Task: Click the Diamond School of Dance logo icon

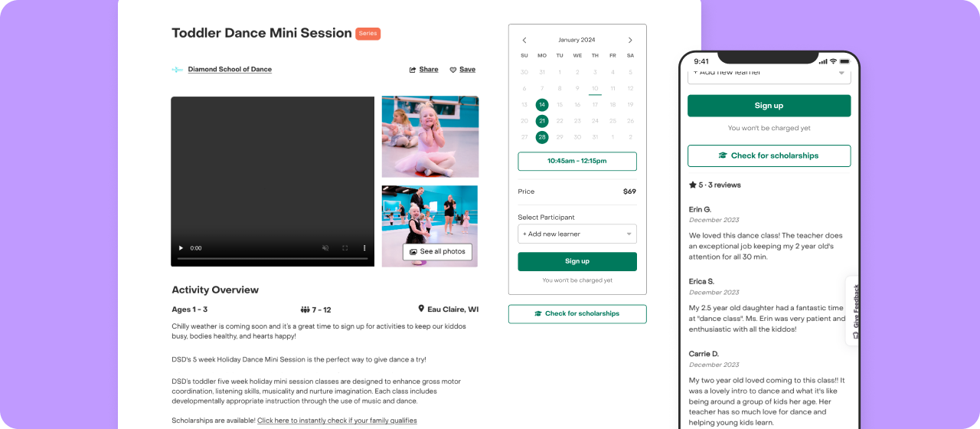Action: point(178,70)
